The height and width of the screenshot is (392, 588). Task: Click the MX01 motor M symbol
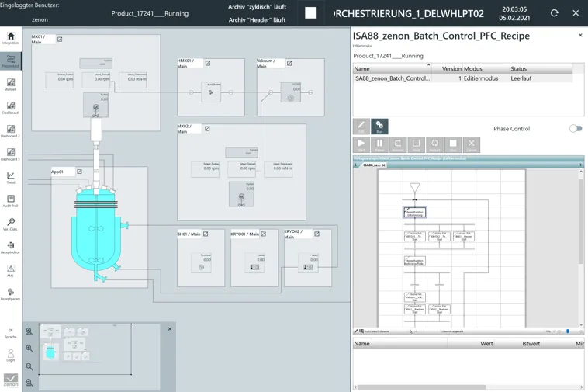(95, 107)
